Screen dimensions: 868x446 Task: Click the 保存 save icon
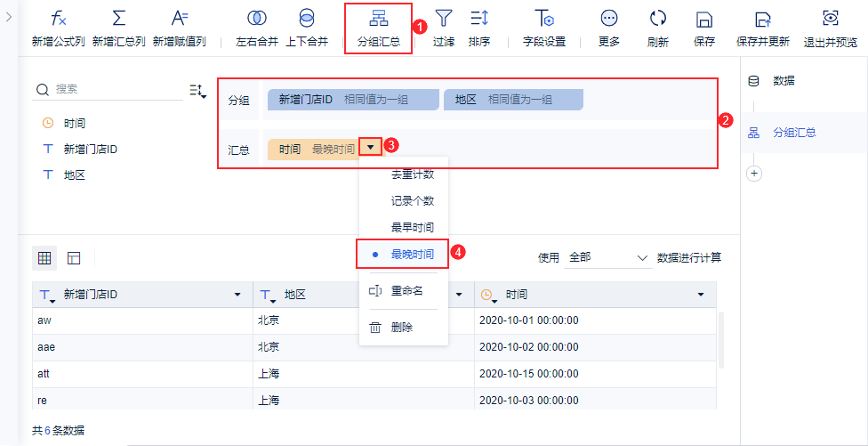pyautogui.click(x=704, y=20)
